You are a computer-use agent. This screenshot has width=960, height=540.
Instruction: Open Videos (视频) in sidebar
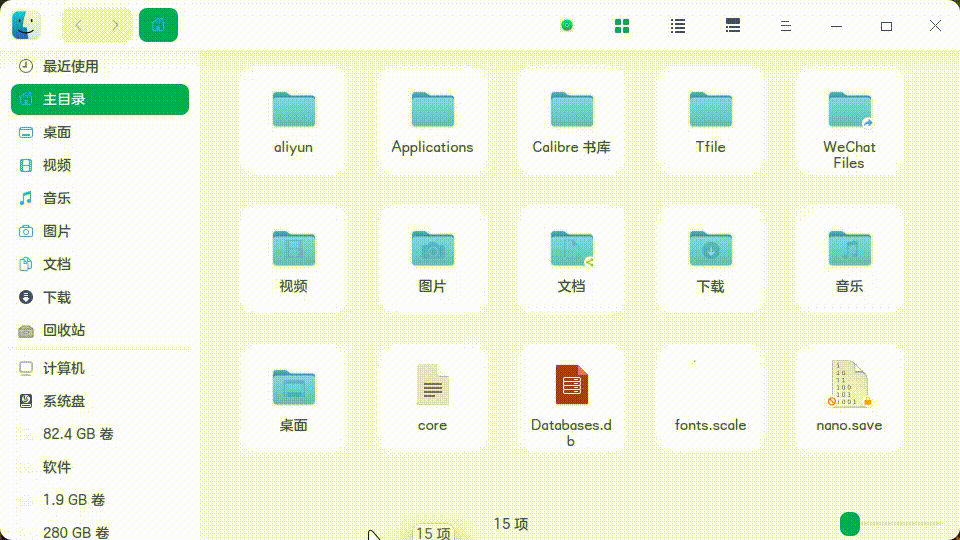coord(100,165)
